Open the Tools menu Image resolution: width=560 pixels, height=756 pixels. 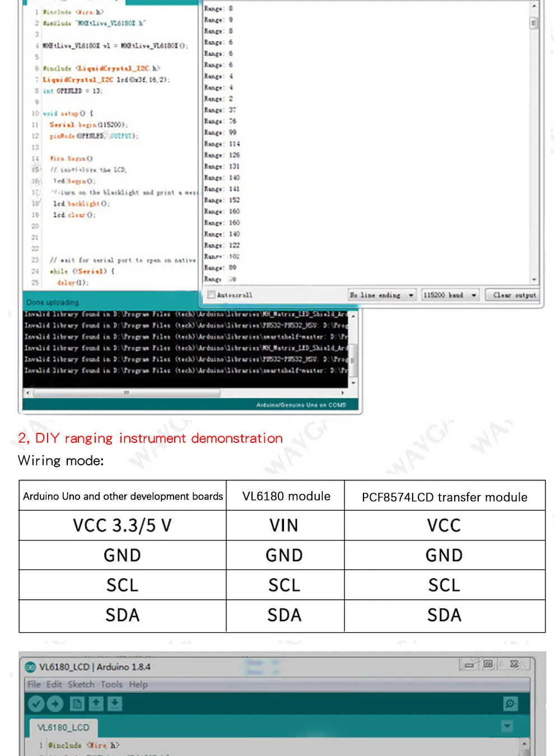tap(111, 684)
